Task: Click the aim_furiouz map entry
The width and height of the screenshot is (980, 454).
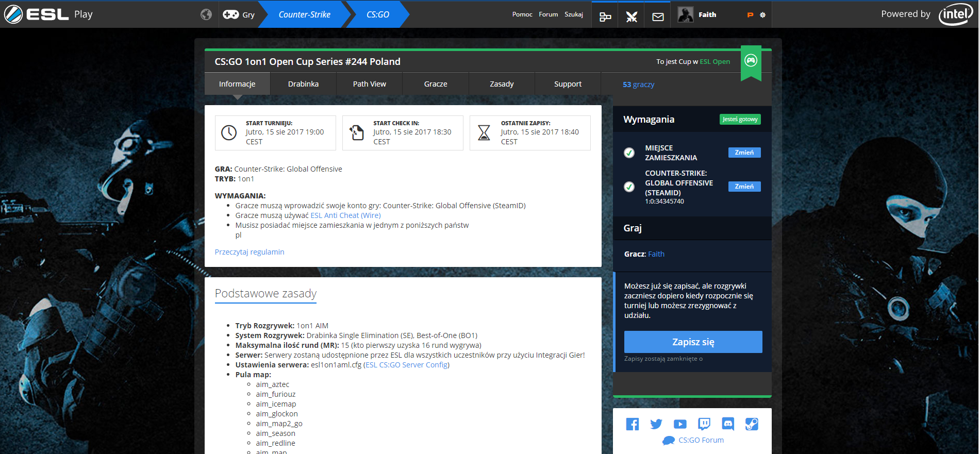Action: click(276, 394)
